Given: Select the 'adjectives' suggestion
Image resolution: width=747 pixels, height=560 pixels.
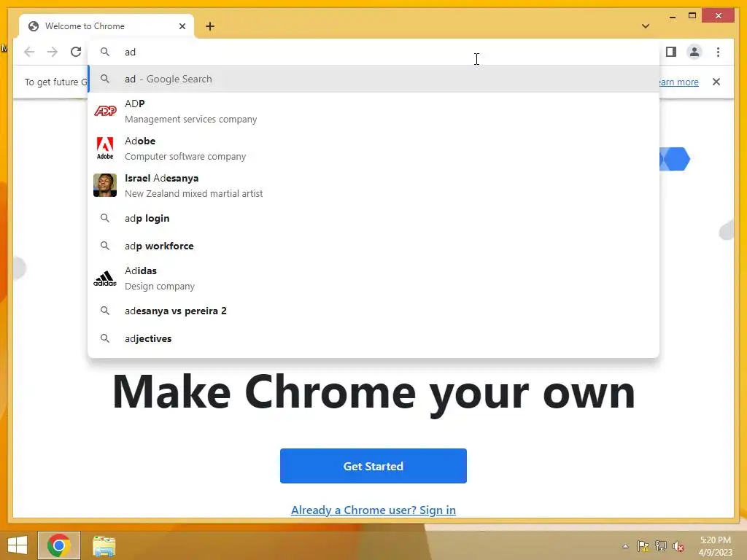Looking at the screenshot, I should [x=373, y=338].
